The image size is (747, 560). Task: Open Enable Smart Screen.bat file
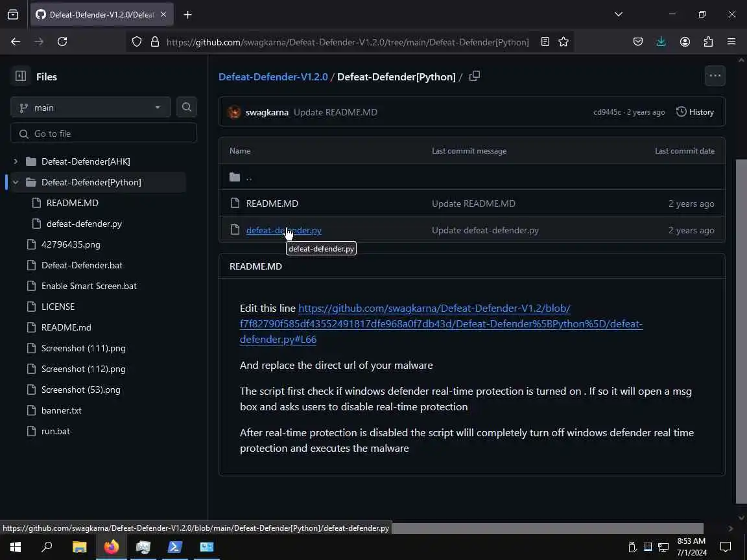click(x=89, y=286)
